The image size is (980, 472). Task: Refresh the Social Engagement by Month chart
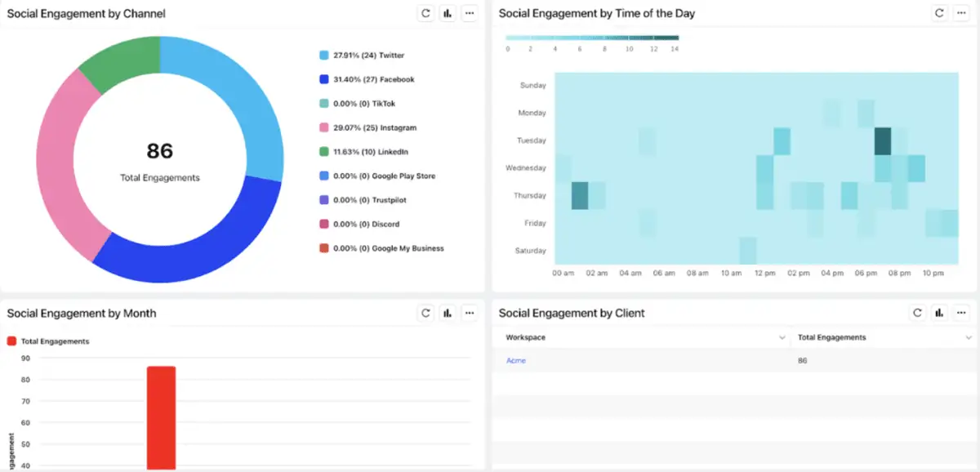[x=425, y=313]
